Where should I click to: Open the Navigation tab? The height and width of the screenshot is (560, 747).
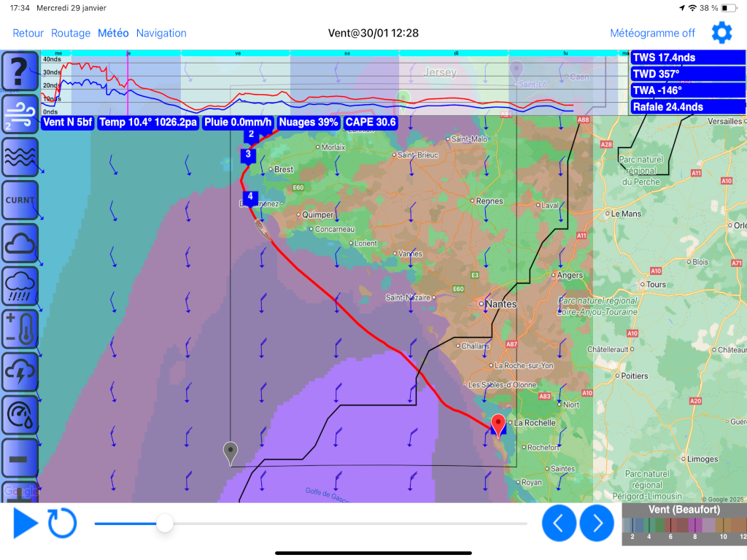tap(161, 33)
